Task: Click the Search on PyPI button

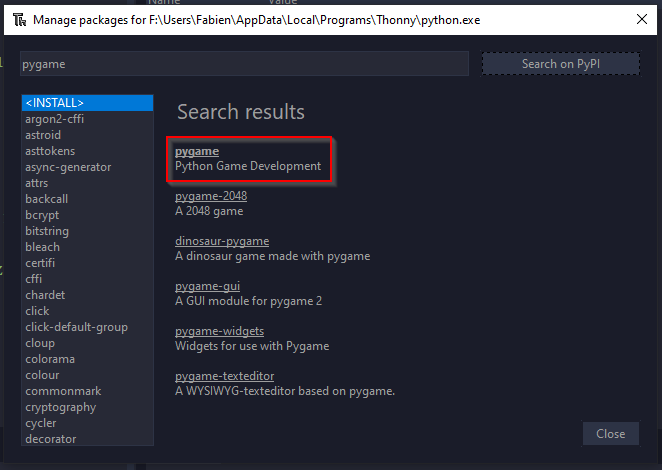Action: [561, 64]
